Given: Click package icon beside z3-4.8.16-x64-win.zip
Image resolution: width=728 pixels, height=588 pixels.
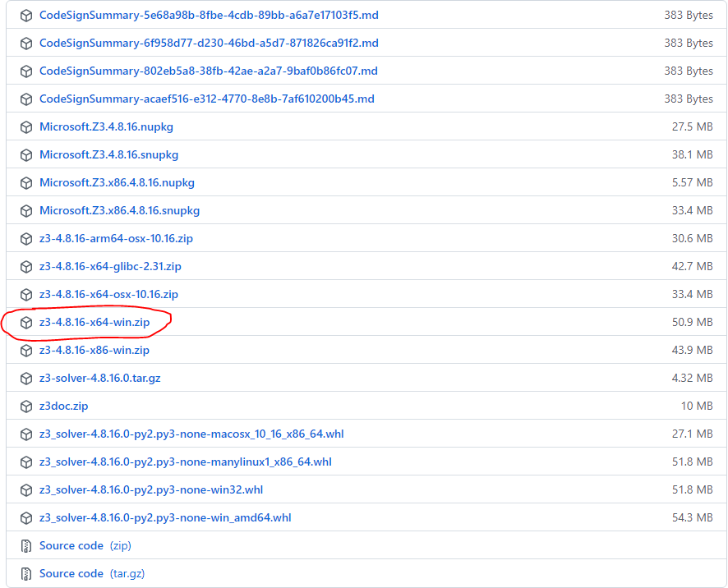Looking at the screenshot, I should point(26,322).
